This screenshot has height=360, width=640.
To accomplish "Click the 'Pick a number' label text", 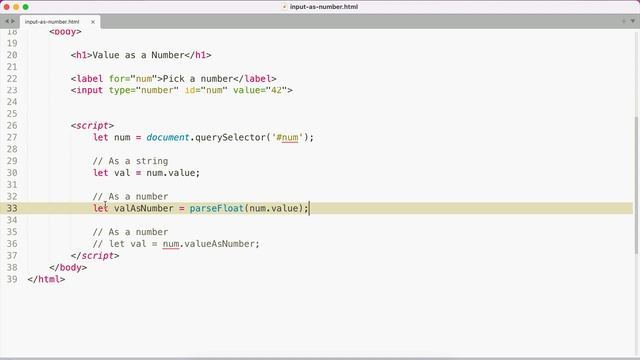I will click(198, 79).
